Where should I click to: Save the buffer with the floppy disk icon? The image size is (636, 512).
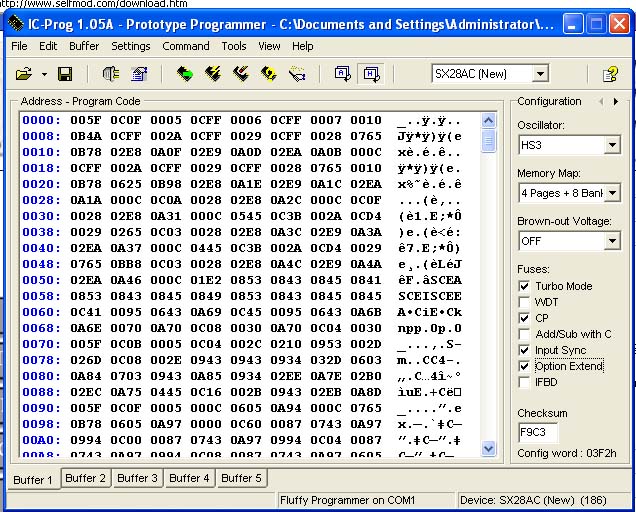pos(65,74)
